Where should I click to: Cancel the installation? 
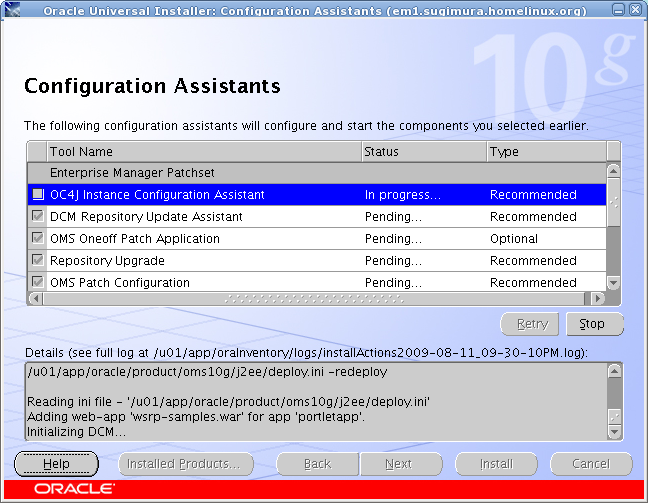591,464
